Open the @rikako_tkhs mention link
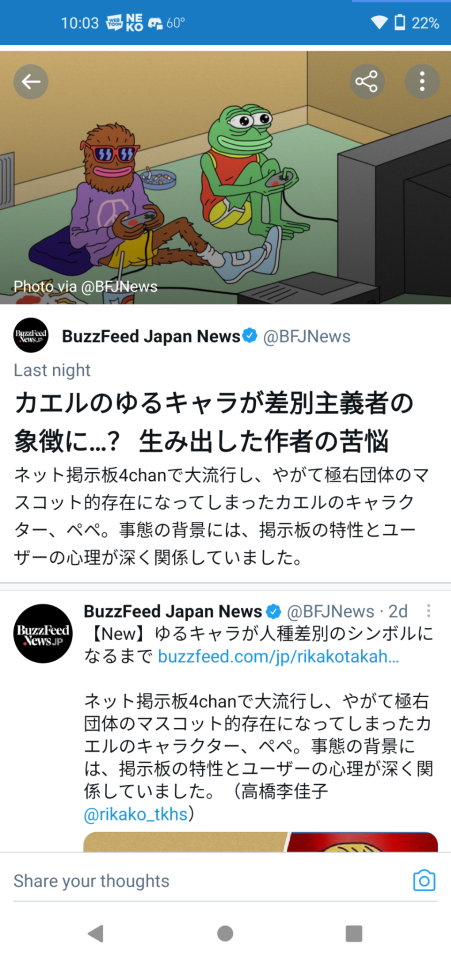Viewport: 451px width, 960px height. click(135, 814)
